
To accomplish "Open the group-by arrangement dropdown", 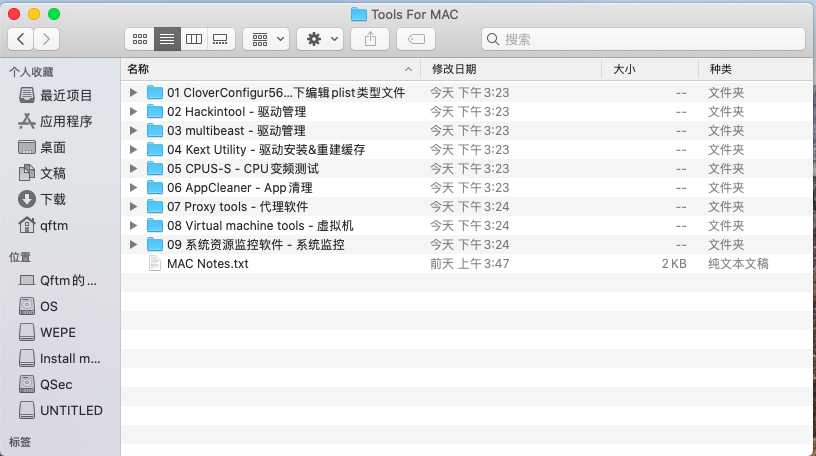I will click(x=266, y=39).
